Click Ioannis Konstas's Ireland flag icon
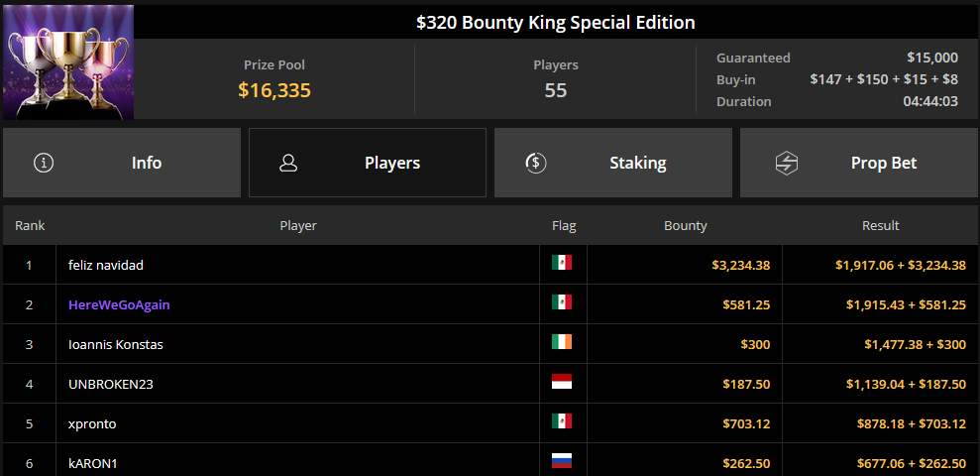This screenshot has width=980, height=476. tap(561, 342)
